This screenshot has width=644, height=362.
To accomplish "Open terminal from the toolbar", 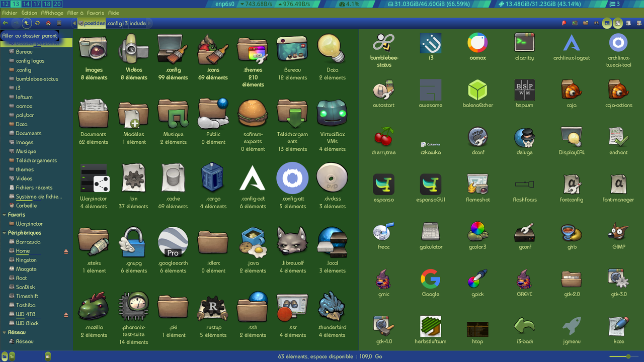I will tap(575, 23).
